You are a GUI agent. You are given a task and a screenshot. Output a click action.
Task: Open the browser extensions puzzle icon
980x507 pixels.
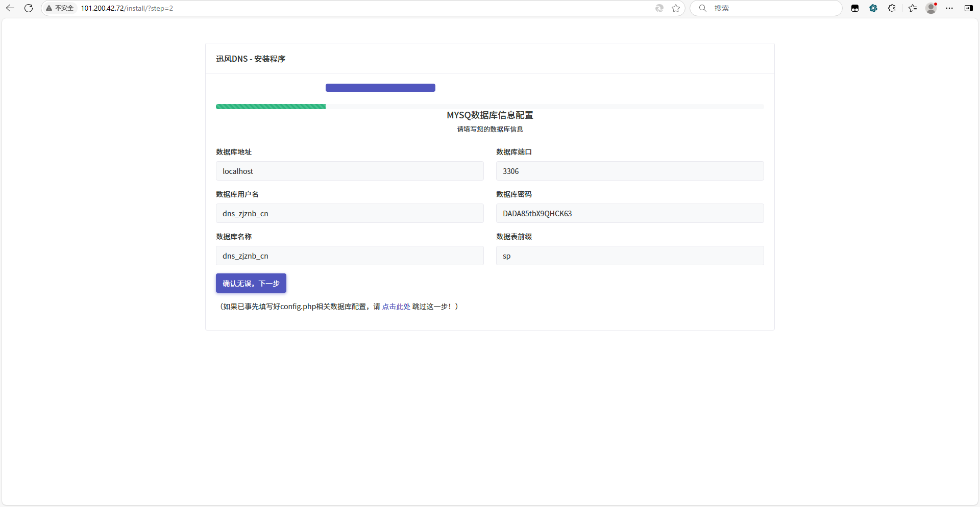click(x=892, y=8)
